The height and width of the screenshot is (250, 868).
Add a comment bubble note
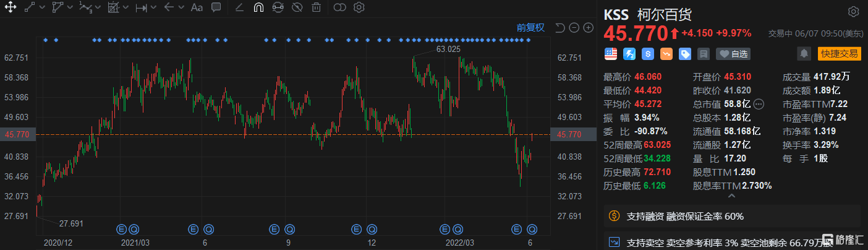tap(216, 8)
